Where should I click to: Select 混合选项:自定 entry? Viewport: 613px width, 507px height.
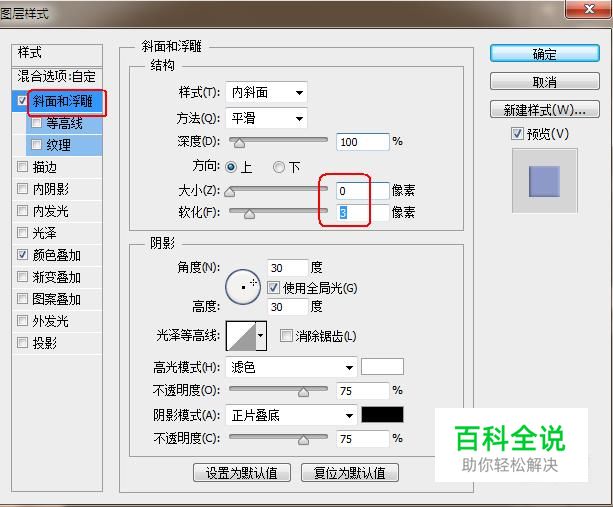coord(57,76)
